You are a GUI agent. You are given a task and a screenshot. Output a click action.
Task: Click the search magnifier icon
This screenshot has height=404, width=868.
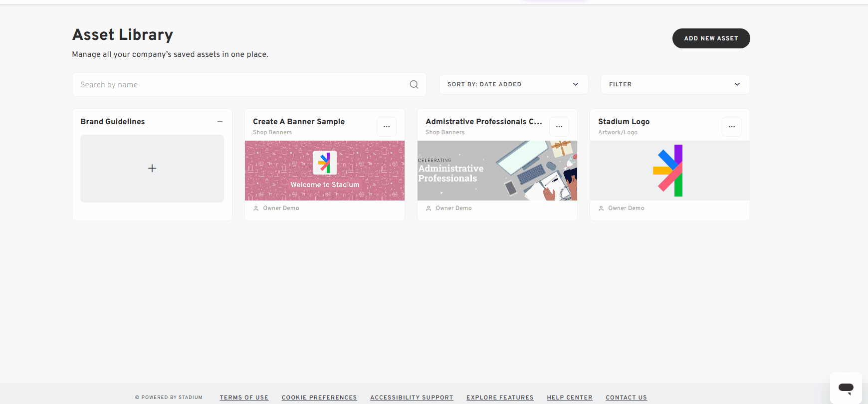pos(414,84)
